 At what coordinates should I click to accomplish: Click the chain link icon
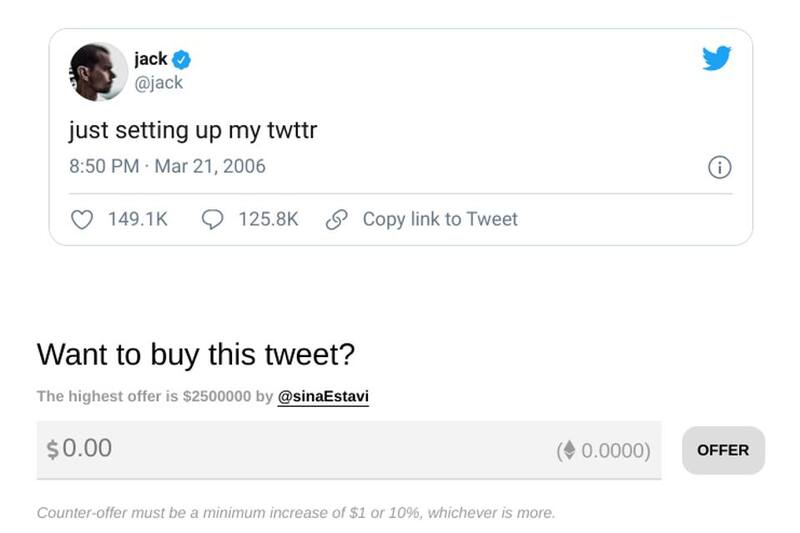point(337,219)
